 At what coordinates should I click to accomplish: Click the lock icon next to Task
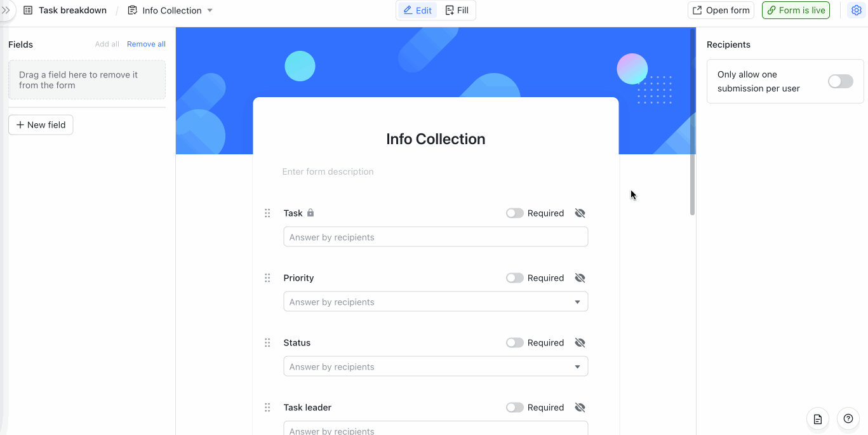(x=310, y=213)
